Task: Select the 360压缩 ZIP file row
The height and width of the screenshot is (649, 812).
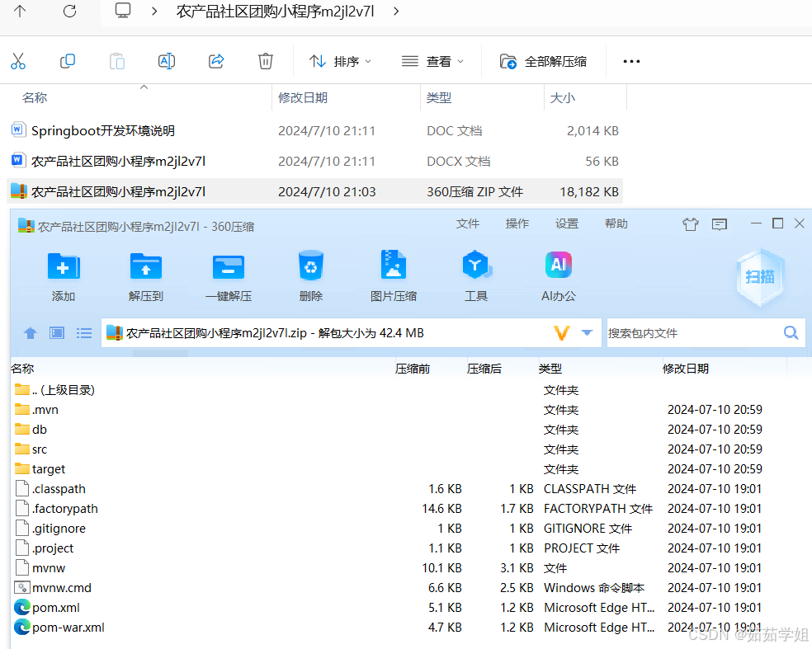Action: [315, 192]
